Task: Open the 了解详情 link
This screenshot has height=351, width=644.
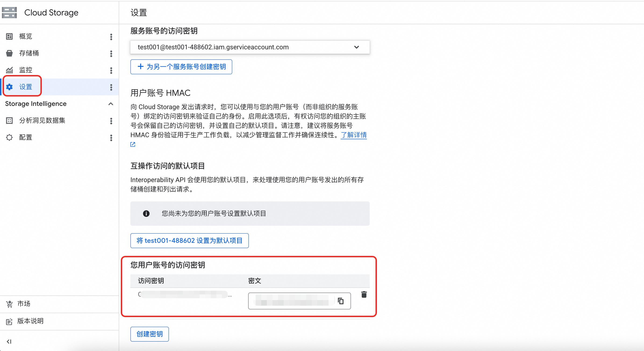Action: [354, 135]
